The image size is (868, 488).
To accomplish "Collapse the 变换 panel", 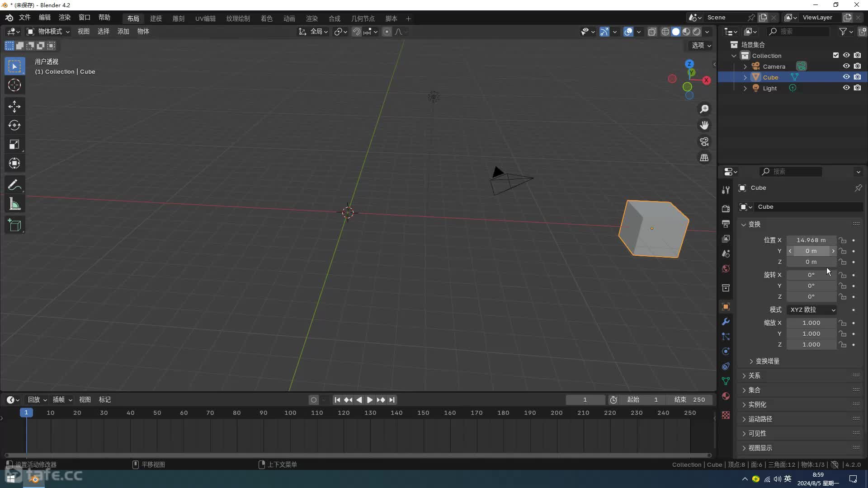I will pos(751,225).
